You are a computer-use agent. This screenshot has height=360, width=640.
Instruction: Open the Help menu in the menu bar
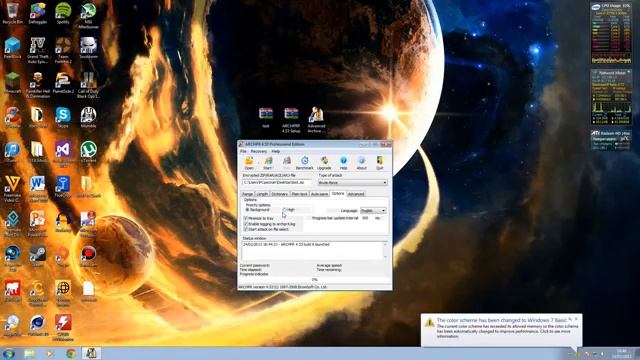276,151
